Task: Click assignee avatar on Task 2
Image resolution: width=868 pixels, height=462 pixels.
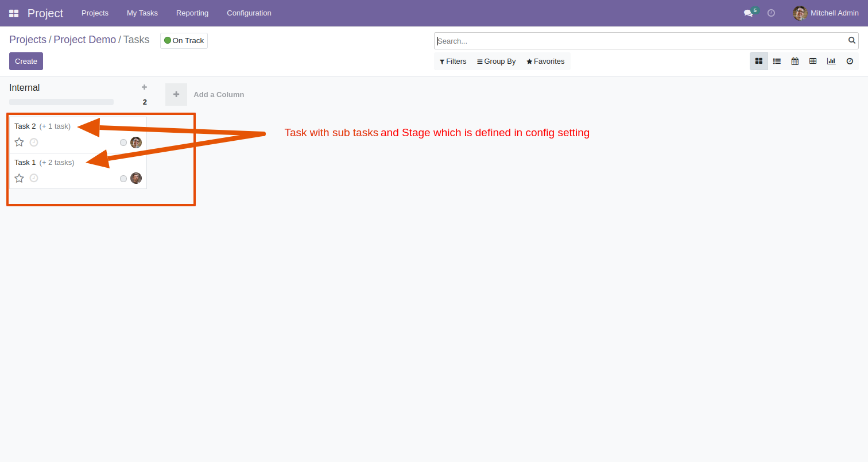Action: 136,143
